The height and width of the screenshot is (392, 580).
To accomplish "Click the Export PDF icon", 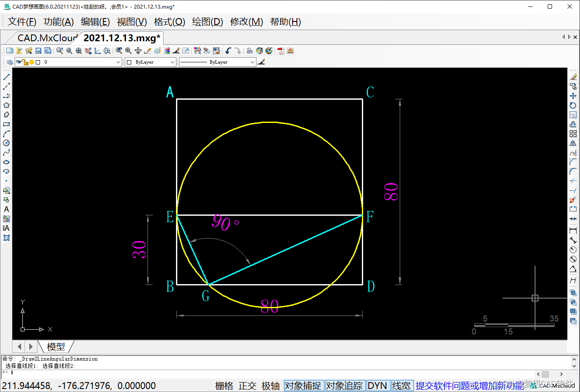I will click(x=281, y=51).
